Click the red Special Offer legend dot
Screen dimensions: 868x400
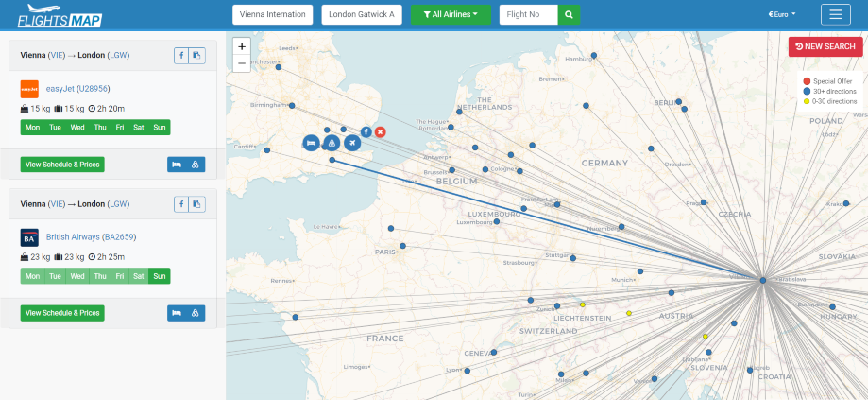[807, 81]
